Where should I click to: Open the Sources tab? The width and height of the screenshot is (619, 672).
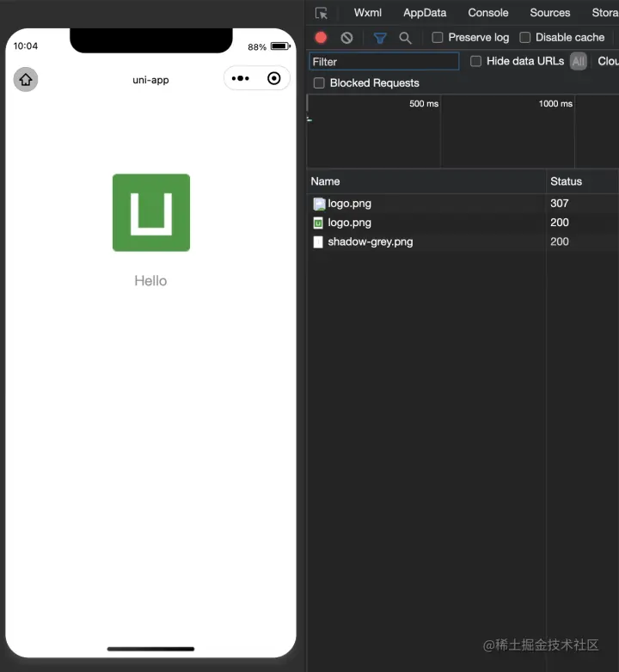coord(549,13)
